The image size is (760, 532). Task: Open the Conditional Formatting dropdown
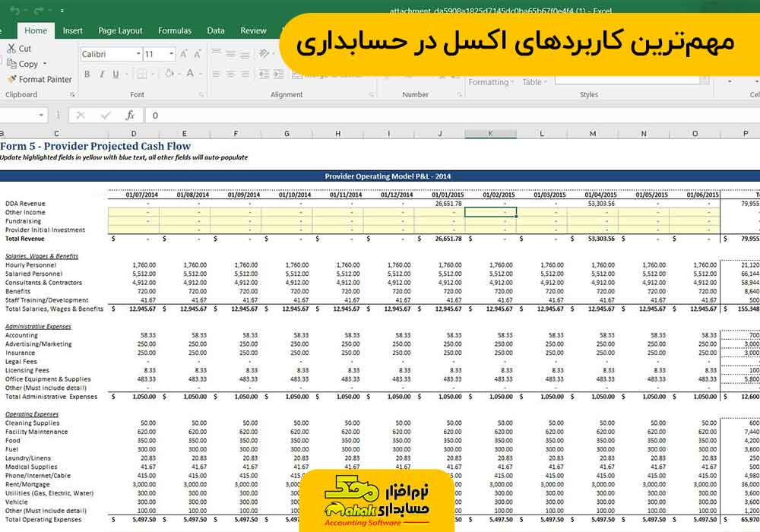pyautogui.click(x=491, y=82)
